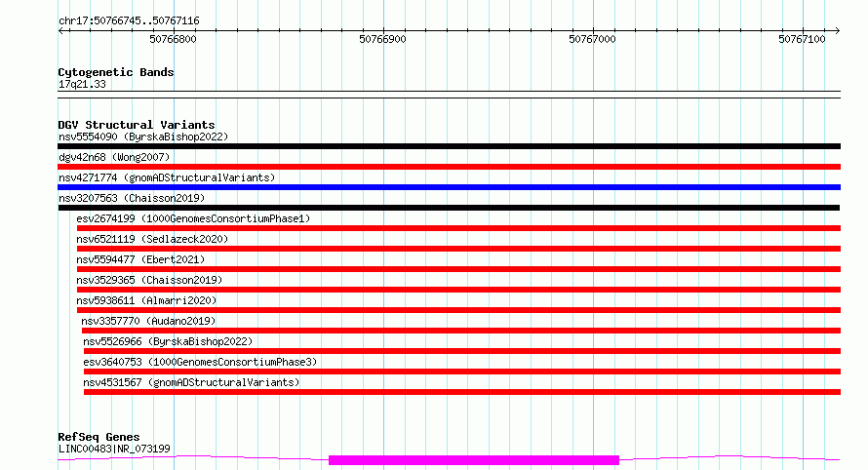Open the DGV Structural Variants track heading
This screenshot has height=470, width=868.
pyautogui.click(x=137, y=125)
